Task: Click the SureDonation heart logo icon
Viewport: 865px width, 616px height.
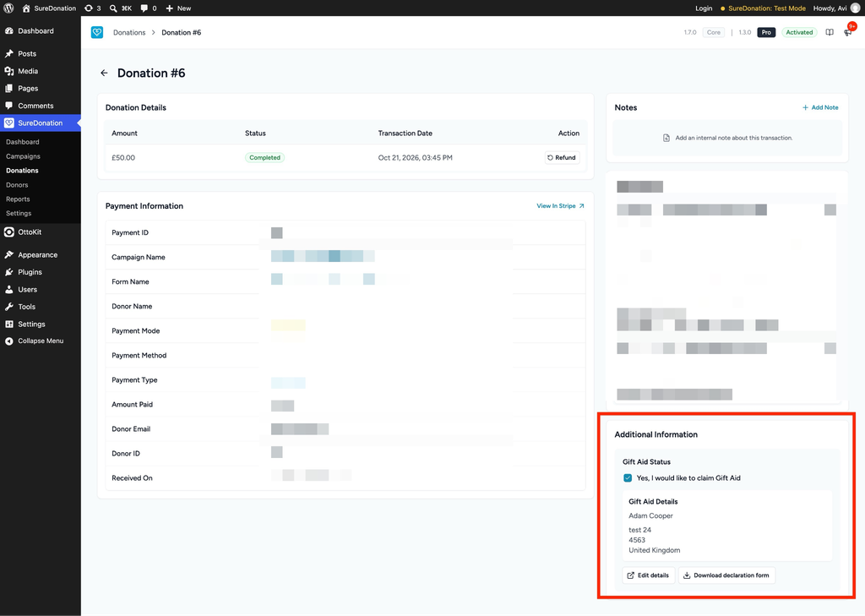Action: pos(97,33)
